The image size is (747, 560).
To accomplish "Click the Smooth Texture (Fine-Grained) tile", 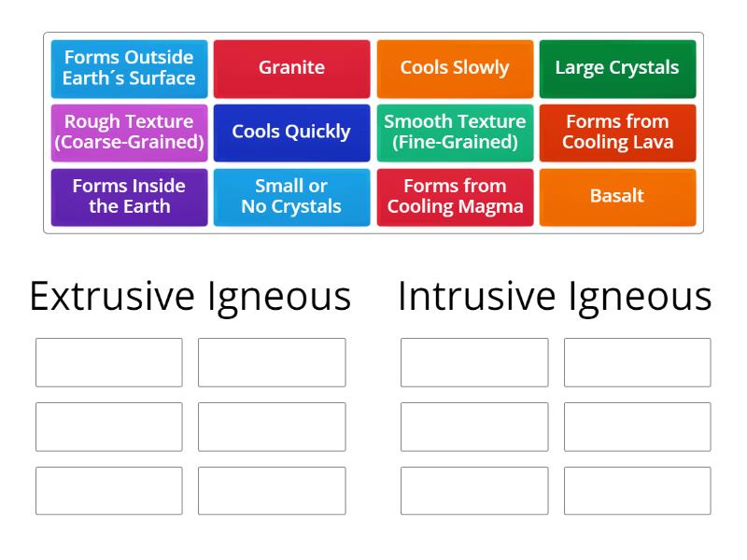I will point(455,132).
